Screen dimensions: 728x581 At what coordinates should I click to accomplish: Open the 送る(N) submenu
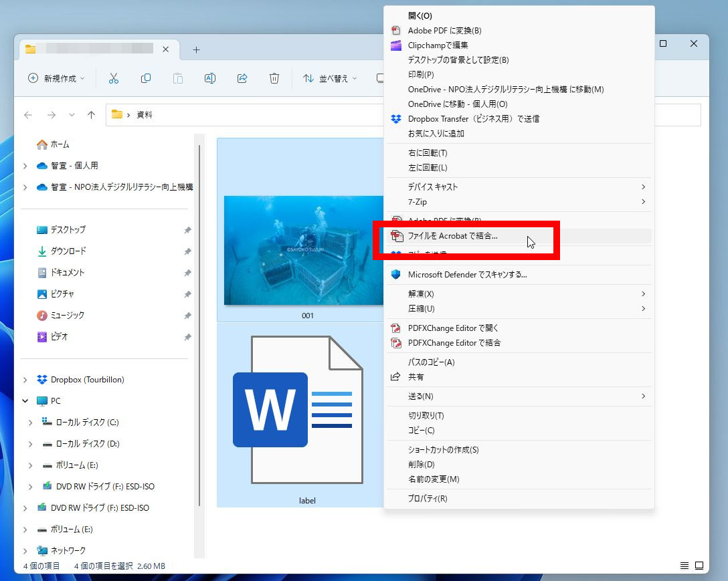coord(519,396)
